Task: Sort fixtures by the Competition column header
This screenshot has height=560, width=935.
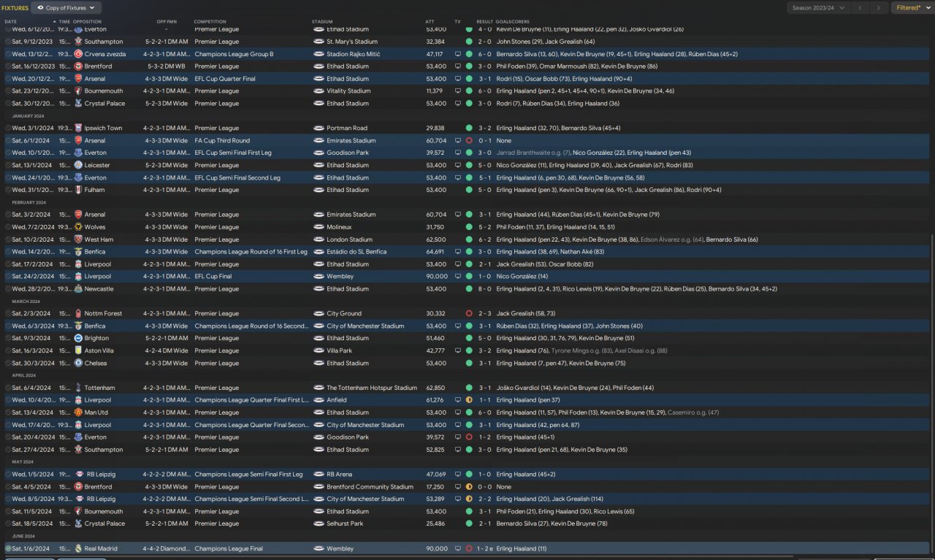Action: (210, 22)
